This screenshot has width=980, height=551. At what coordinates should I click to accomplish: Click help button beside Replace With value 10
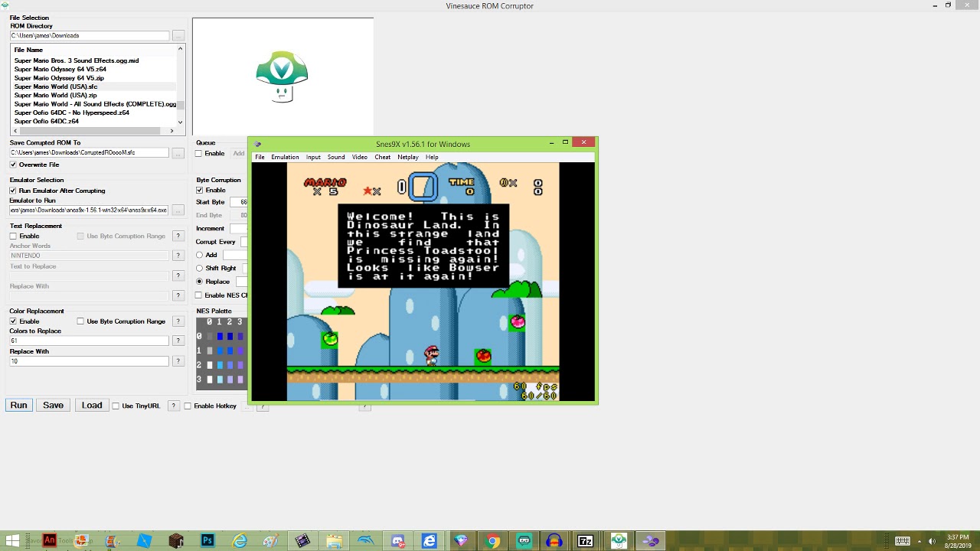178,361
